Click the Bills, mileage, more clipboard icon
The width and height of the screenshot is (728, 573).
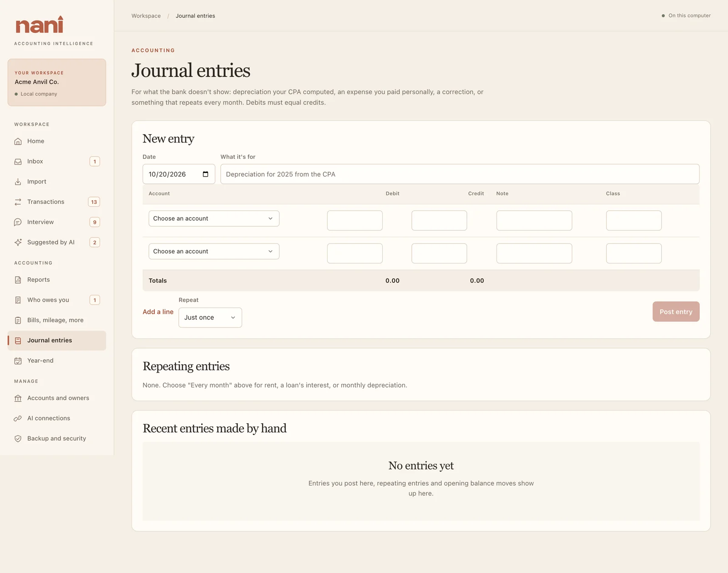point(18,320)
